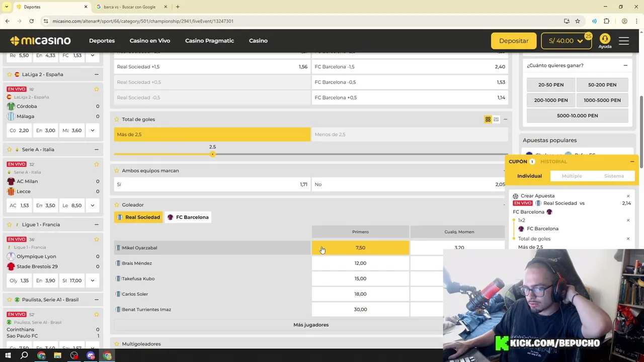Viewport: 644px width, 362px height.
Task: Switch Total de goles to slider view icon
Action: coord(496,119)
